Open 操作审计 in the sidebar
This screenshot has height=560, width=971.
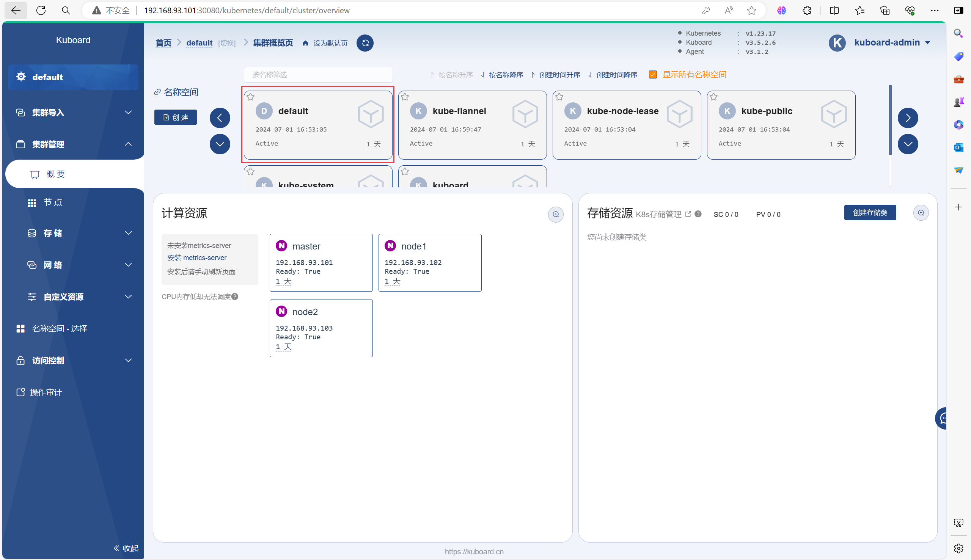pos(46,392)
